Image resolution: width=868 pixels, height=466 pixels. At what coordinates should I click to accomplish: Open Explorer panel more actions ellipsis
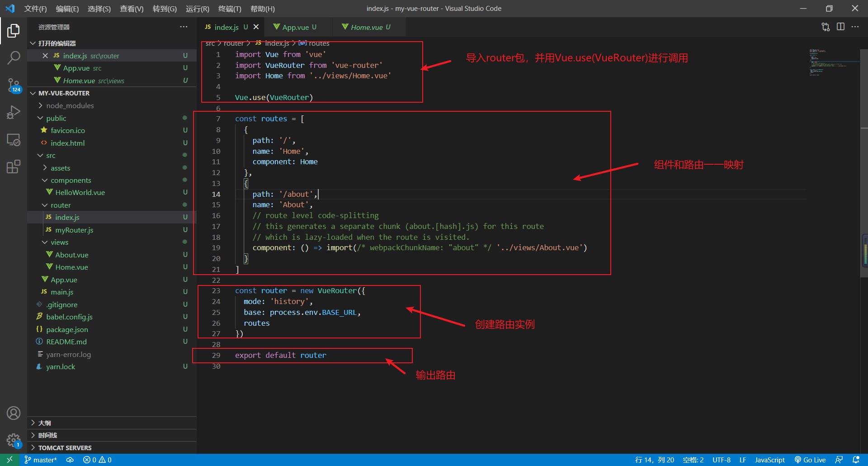click(184, 27)
